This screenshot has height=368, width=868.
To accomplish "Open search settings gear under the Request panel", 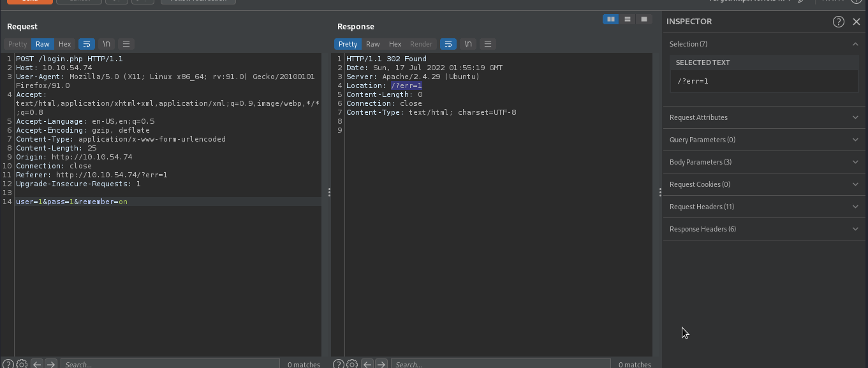I will pyautogui.click(x=22, y=364).
